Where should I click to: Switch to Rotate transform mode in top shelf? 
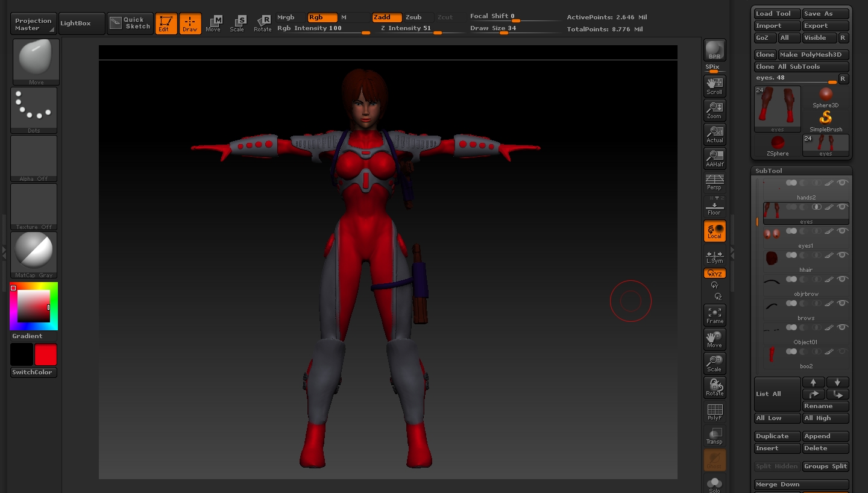[x=263, y=24]
